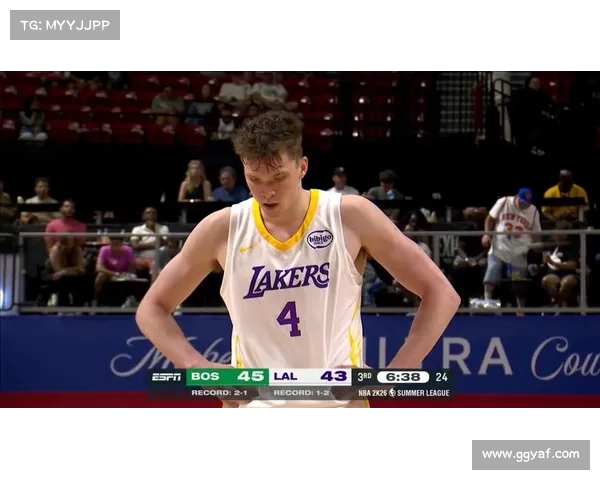Click the ESPN logo on the scoreboard
Screen dimensions: 600x480
tap(166, 377)
